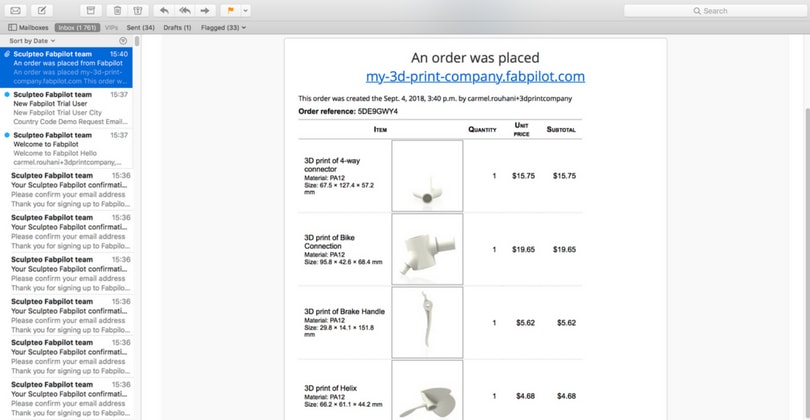Open the Sent (34) tab
Image resolution: width=810 pixels, height=420 pixels.
coord(141,27)
